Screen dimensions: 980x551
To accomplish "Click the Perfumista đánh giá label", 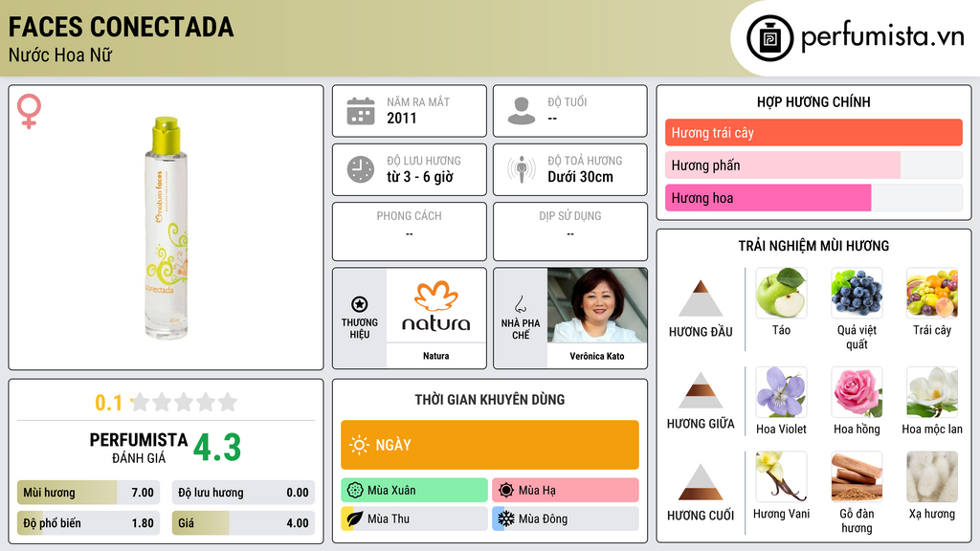I will click(x=138, y=449).
